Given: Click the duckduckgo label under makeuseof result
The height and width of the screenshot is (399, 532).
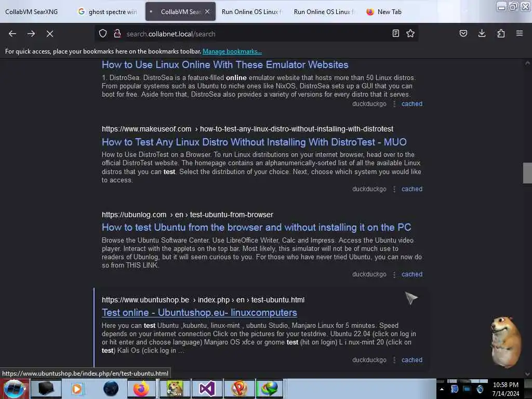Looking at the screenshot, I should pyautogui.click(x=369, y=189).
